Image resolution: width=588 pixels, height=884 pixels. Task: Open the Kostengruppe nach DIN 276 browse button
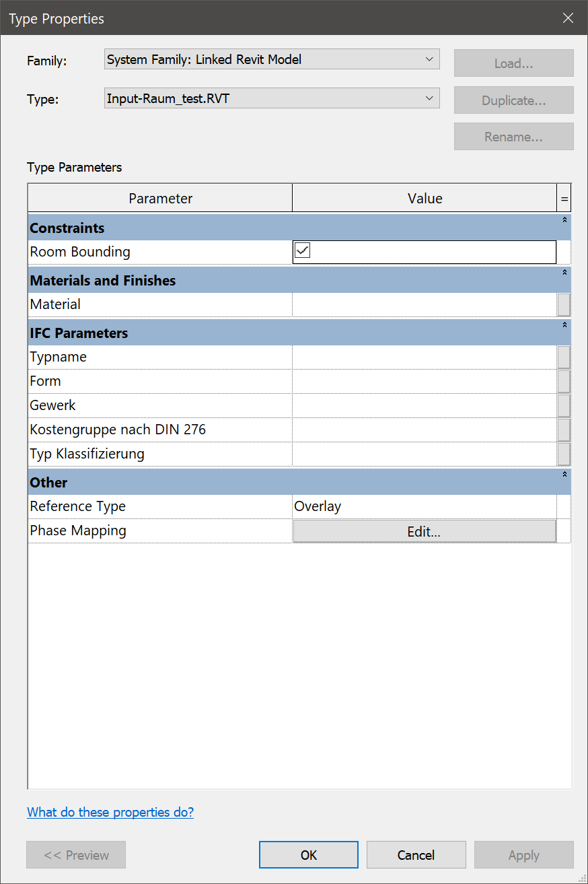564,430
